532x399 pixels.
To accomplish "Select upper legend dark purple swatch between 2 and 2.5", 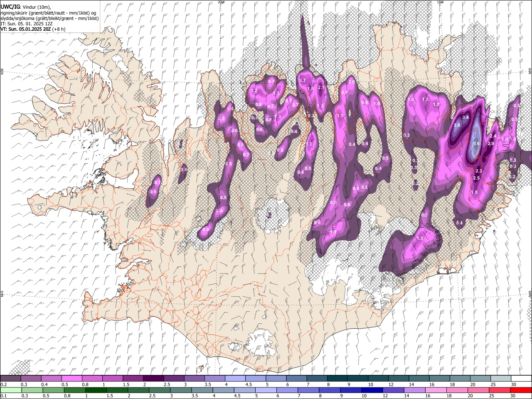I will pos(153,379).
